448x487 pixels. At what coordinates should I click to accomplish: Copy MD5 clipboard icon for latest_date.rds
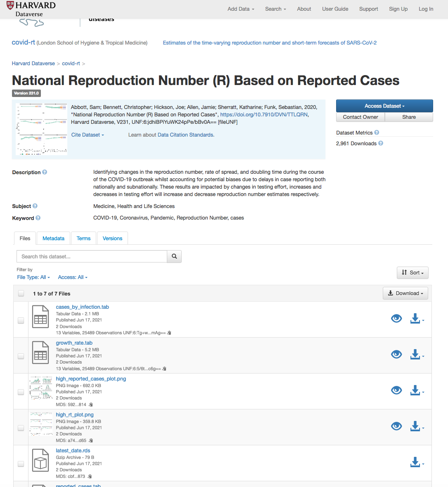(90, 476)
